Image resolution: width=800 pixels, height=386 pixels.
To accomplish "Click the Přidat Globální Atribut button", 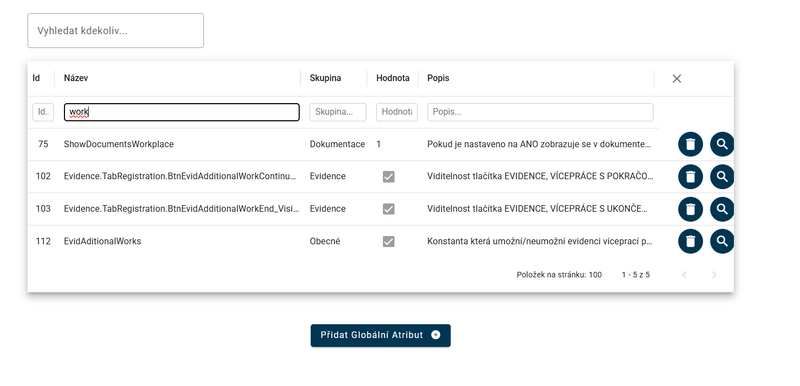I will pos(381,336).
